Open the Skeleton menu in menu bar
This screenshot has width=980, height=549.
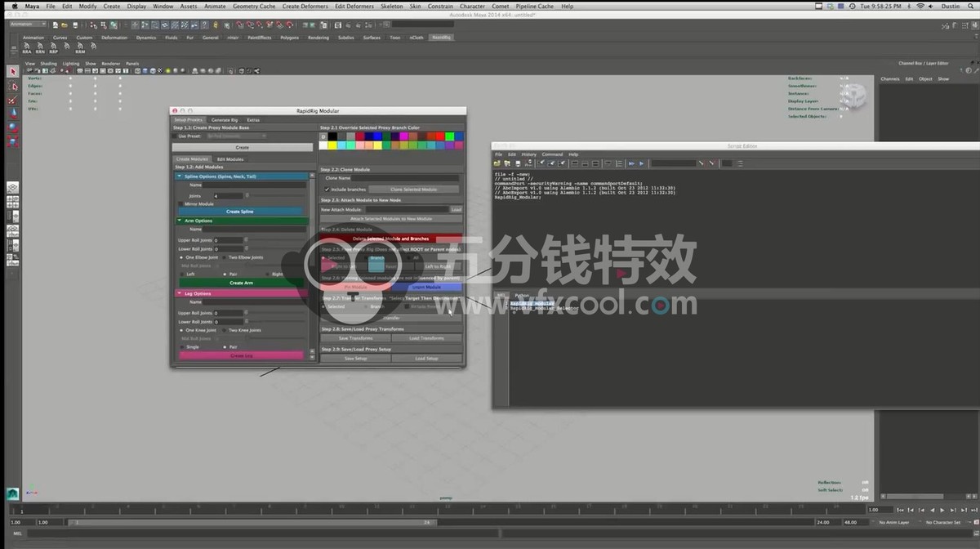tap(392, 6)
